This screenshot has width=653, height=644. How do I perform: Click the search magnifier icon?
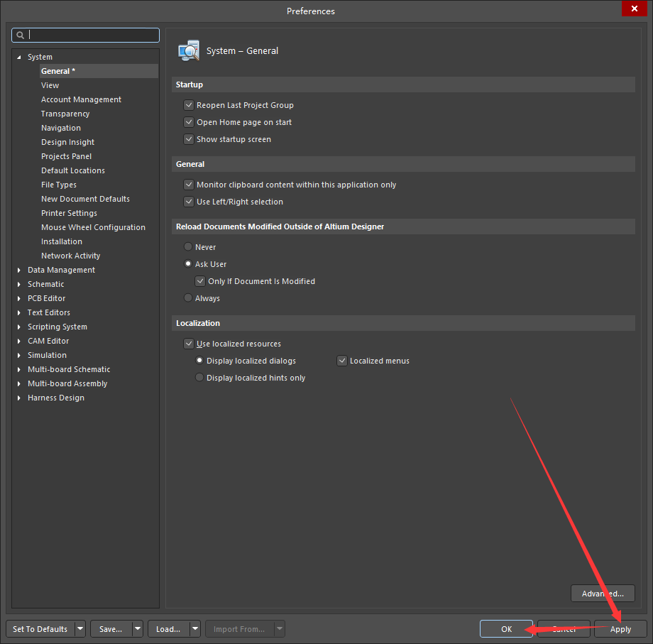(x=20, y=36)
